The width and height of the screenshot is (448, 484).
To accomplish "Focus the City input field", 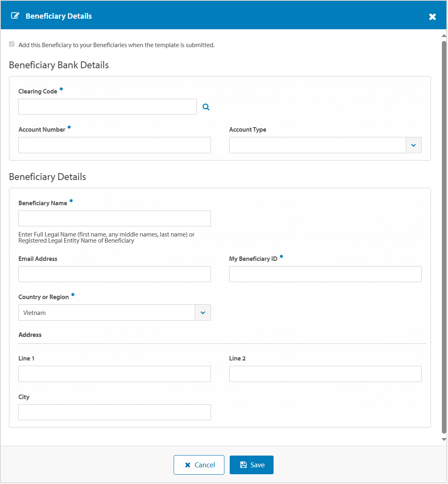I will pos(114,412).
